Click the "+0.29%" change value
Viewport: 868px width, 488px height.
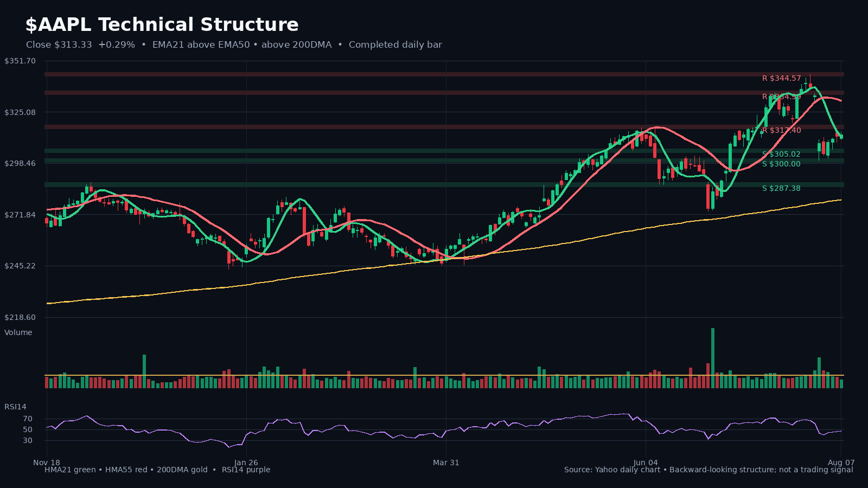(117, 45)
